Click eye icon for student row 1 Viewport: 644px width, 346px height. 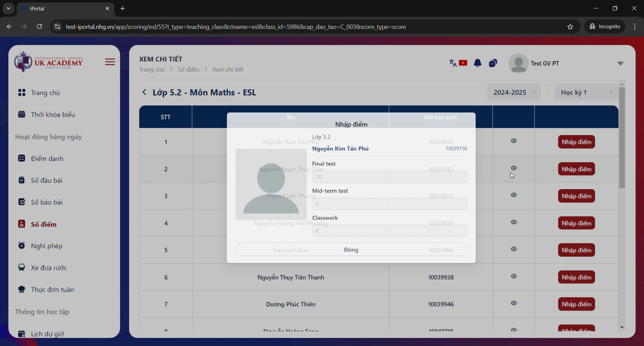(x=514, y=141)
